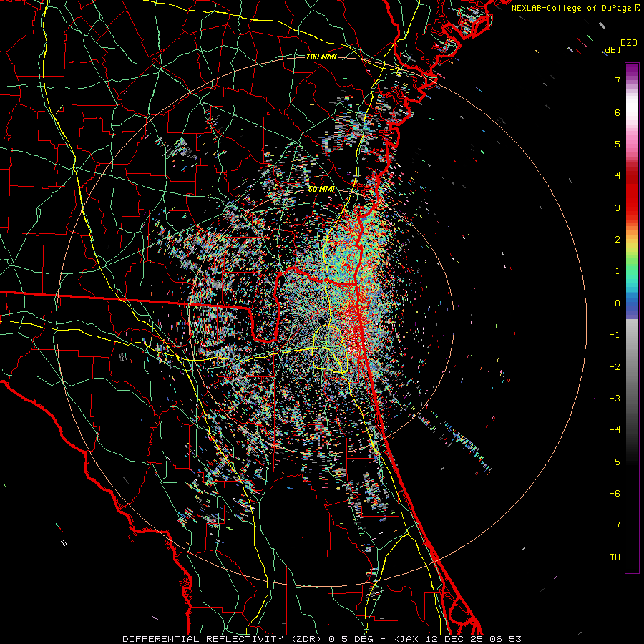644x644 pixels.
Task: Click the 06:53 timestamp in the caption
Action: click(x=506, y=639)
